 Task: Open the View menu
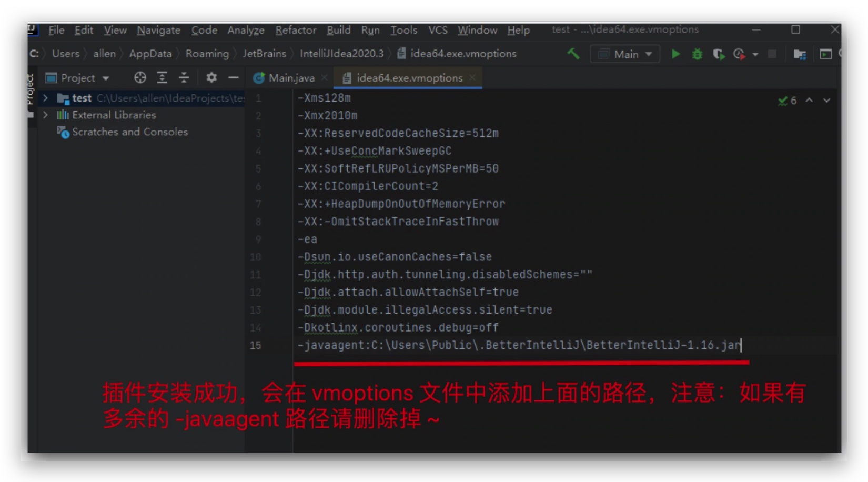click(115, 30)
